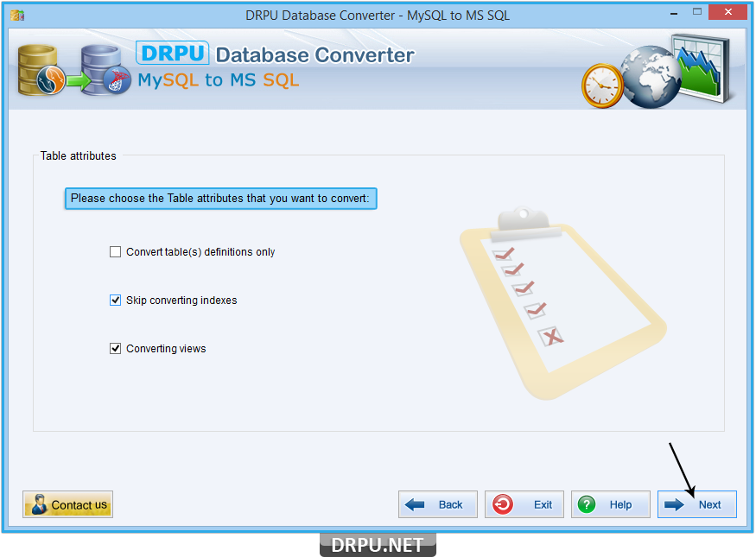Image resolution: width=756 pixels, height=557 pixels.
Task: Click the person icon on Contact us
Action: (x=39, y=504)
